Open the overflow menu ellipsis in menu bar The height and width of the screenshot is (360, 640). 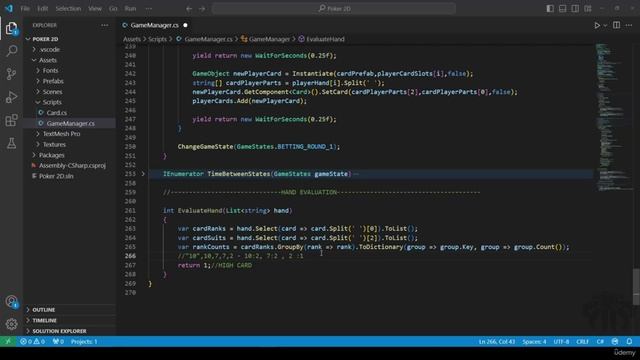coord(149,9)
